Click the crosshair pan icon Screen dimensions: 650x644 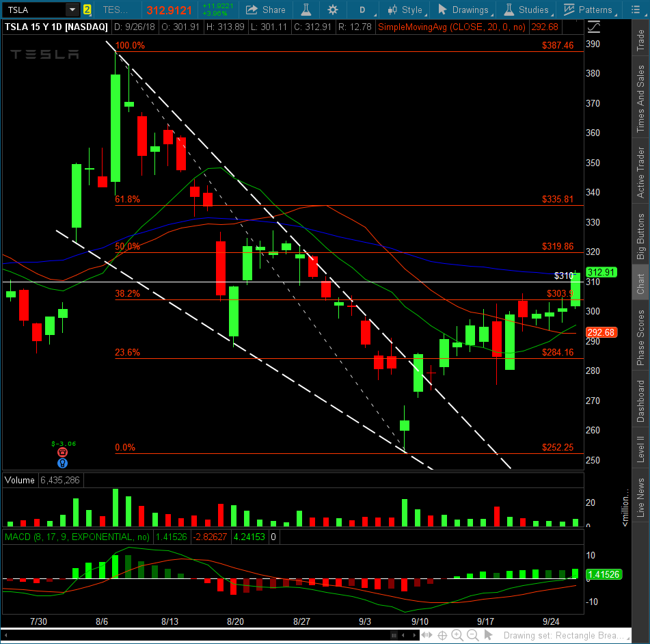coord(442,635)
